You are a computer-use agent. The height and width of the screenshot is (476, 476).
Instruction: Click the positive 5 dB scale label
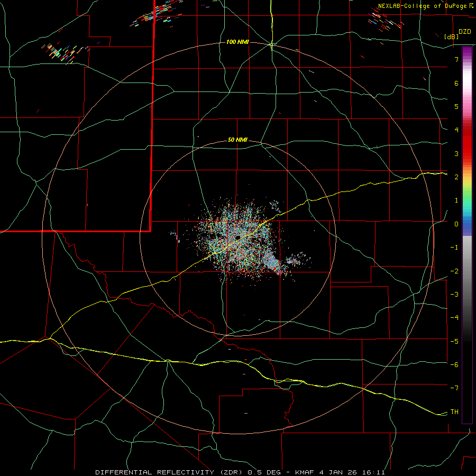point(456,106)
